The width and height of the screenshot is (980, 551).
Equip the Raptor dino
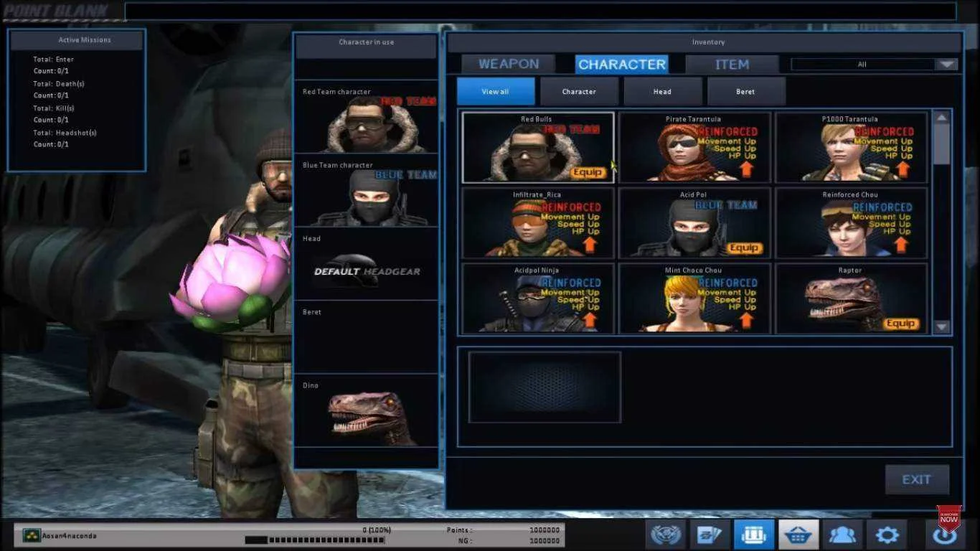click(901, 324)
